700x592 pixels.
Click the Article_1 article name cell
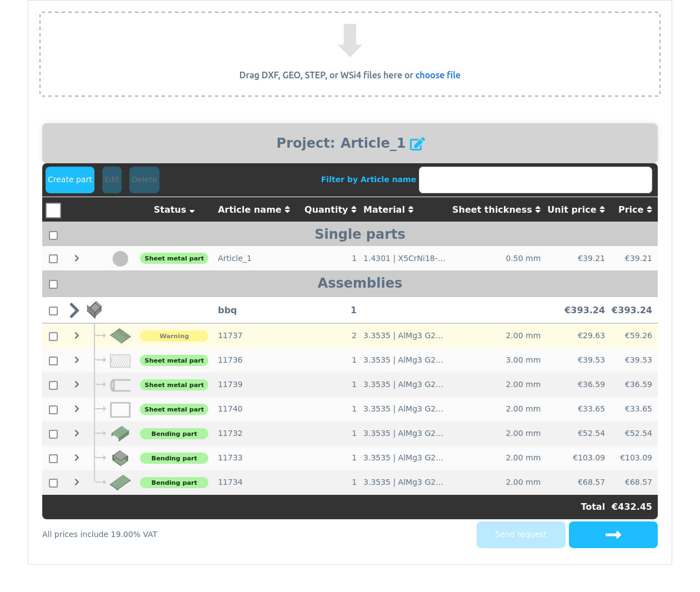[234, 258]
